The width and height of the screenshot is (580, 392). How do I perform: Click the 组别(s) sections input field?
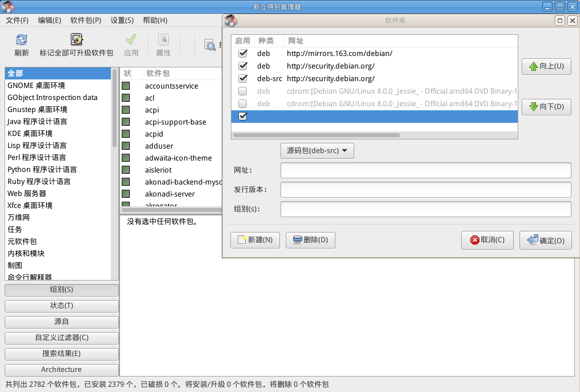point(426,209)
